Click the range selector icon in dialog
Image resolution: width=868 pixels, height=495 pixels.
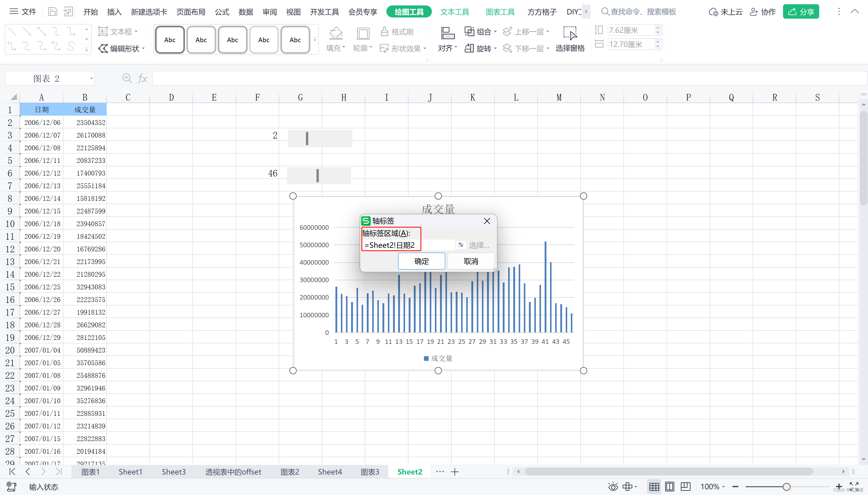(x=461, y=245)
